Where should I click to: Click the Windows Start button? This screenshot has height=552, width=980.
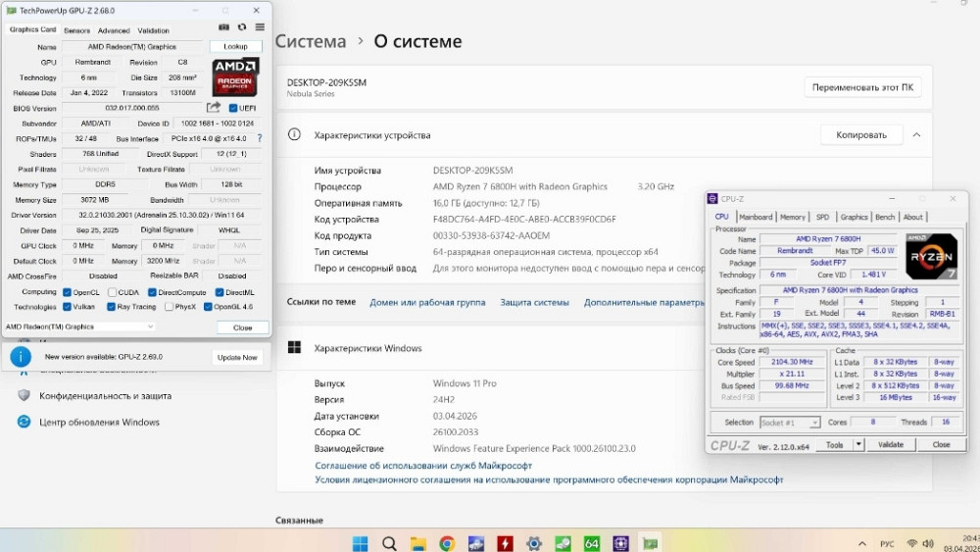(x=360, y=543)
